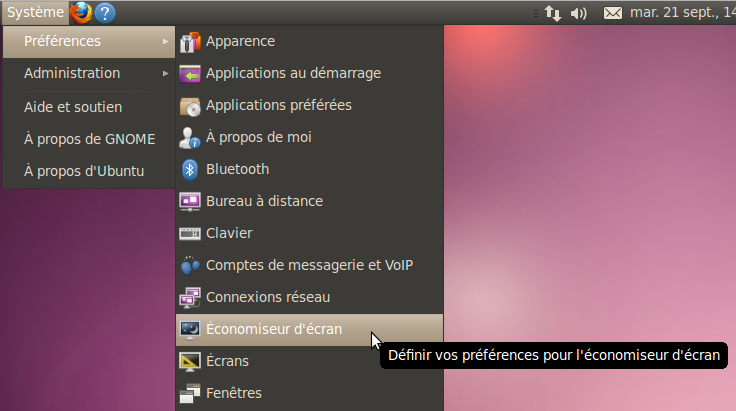
Task: Click the network connection arrows indicator
Action: (552, 13)
